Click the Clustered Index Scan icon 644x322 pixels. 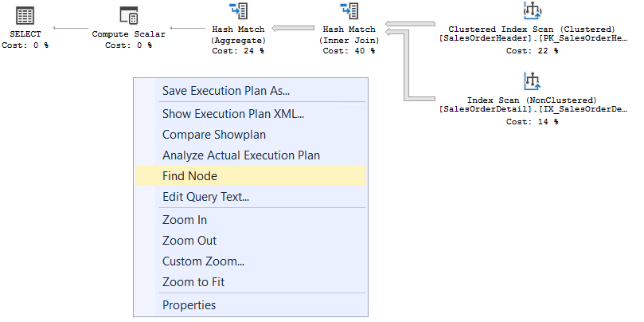[532, 11]
